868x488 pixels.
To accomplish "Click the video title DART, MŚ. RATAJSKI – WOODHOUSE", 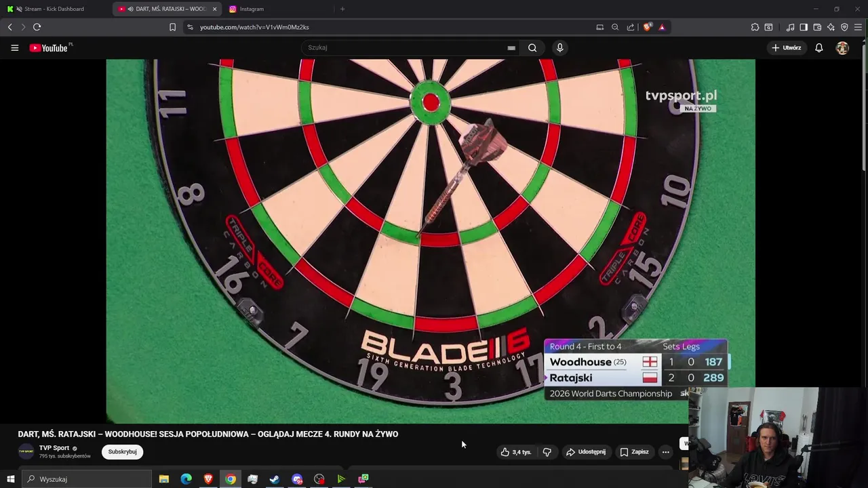I will pos(208,434).
